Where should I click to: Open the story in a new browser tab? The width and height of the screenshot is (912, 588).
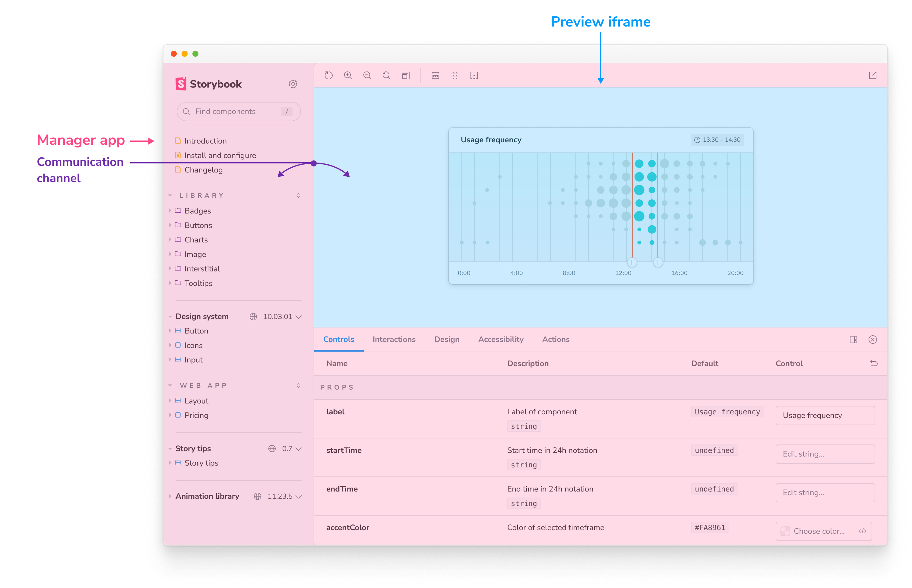(873, 75)
